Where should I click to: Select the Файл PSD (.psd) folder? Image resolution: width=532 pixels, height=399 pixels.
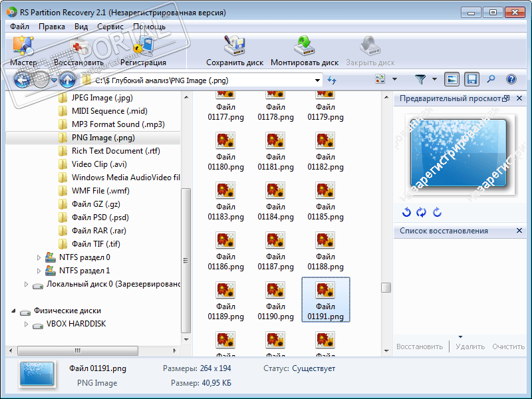[x=100, y=217]
